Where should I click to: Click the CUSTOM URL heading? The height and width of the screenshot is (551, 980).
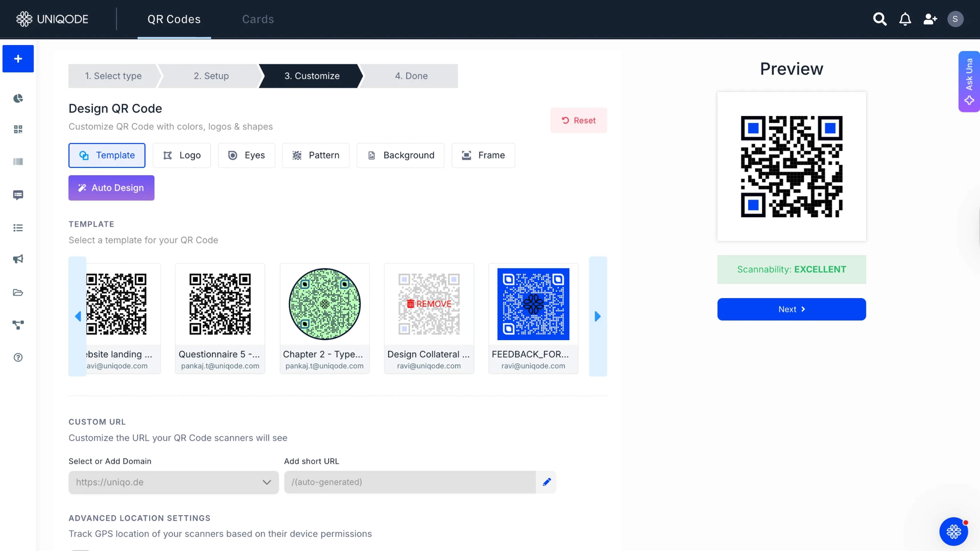click(x=97, y=422)
